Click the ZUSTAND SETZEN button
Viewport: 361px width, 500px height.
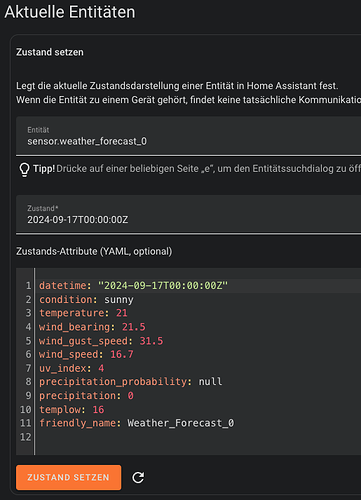coord(69,477)
